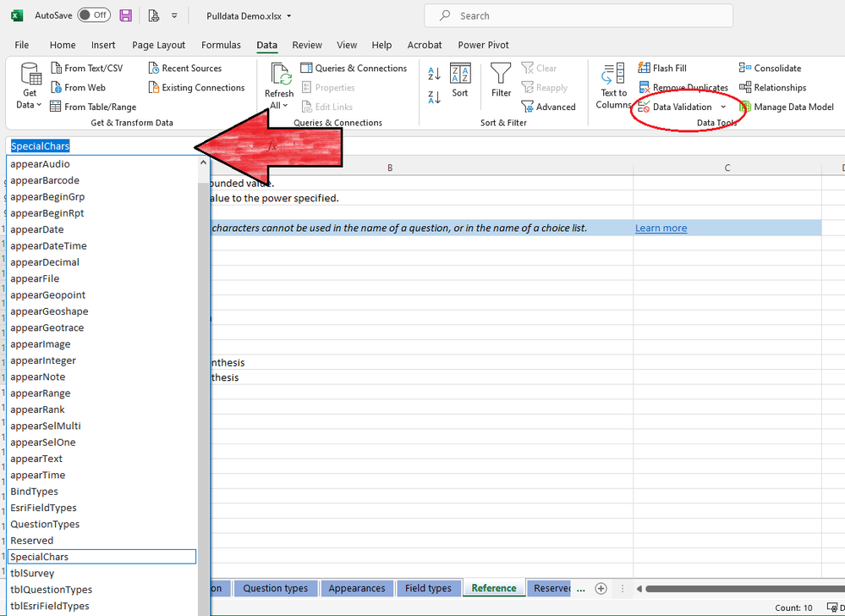Open Customize Quick Access Toolbar arrow
The width and height of the screenshot is (845, 616).
174,15
